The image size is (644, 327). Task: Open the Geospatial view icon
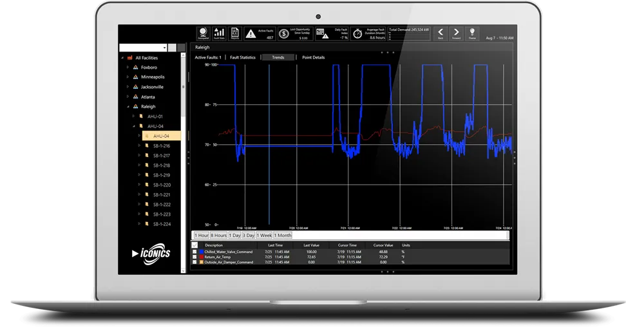pos(203,33)
